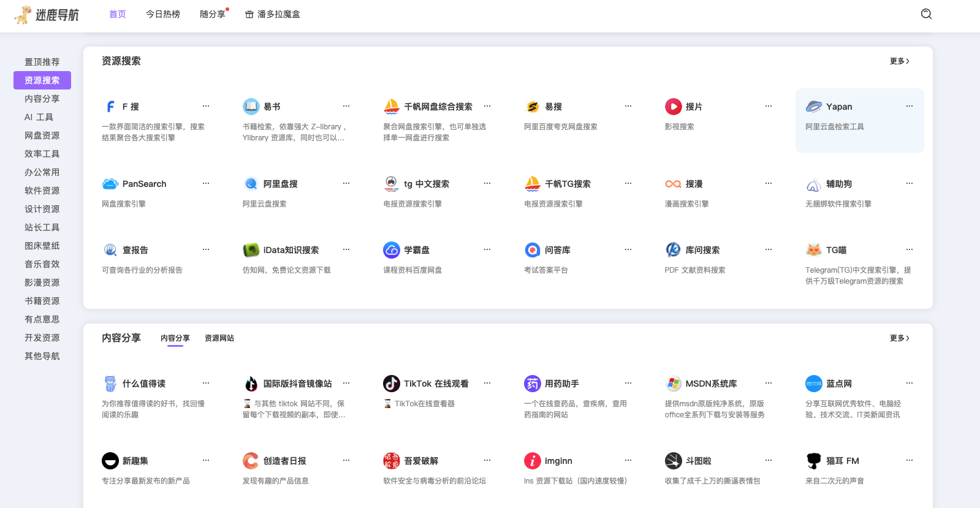
Task: Open the three-dot menu for 问答库
Action: pos(628,249)
